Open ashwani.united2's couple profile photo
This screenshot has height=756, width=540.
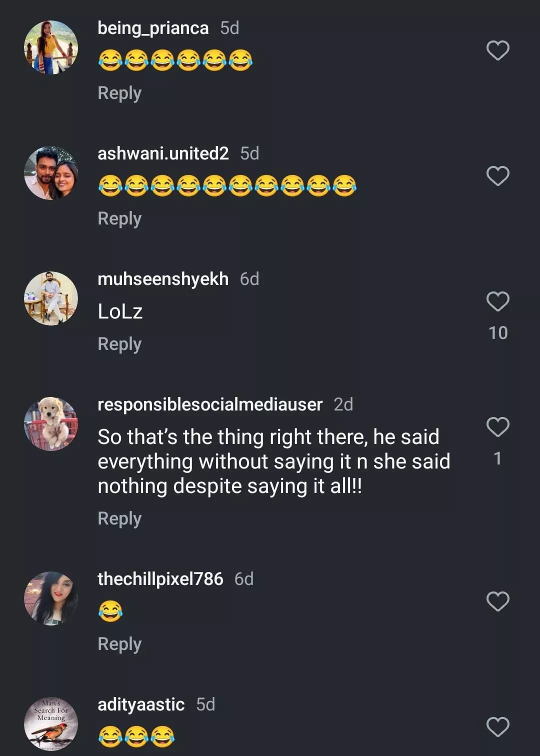pos(51,173)
